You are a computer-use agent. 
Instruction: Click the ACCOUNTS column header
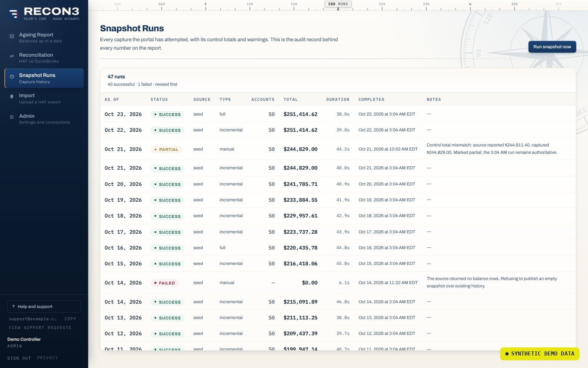coord(263,99)
